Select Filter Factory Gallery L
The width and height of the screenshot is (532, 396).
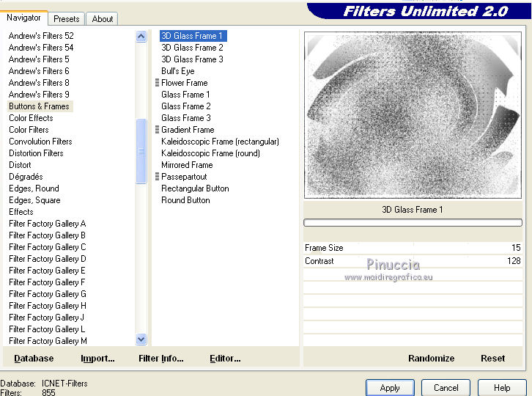(x=47, y=329)
